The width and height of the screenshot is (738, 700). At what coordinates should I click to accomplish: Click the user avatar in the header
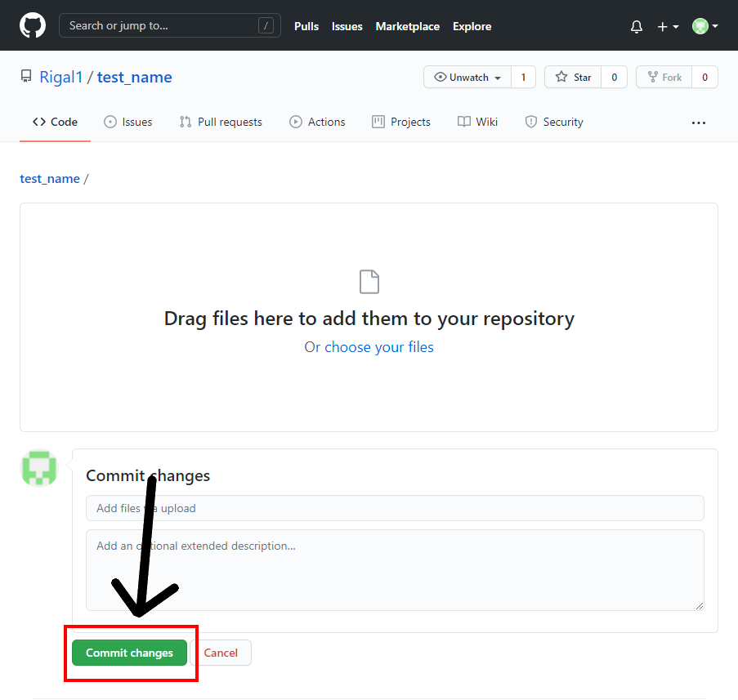point(700,25)
